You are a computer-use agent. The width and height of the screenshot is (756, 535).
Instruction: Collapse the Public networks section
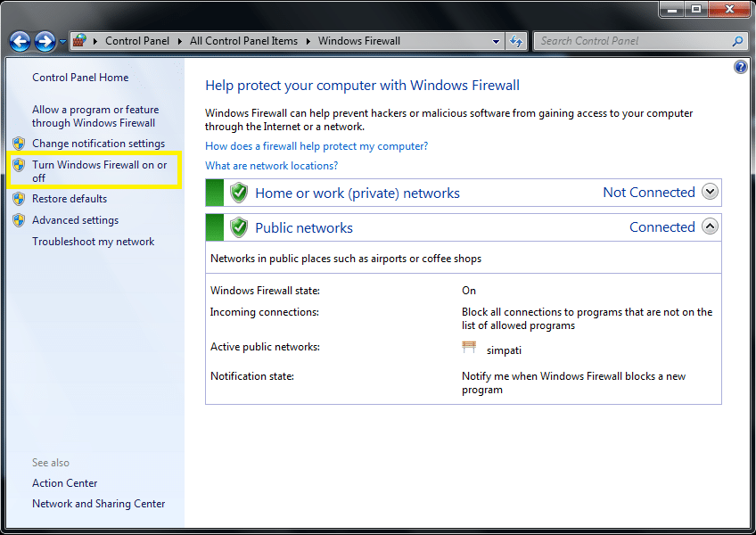710,226
